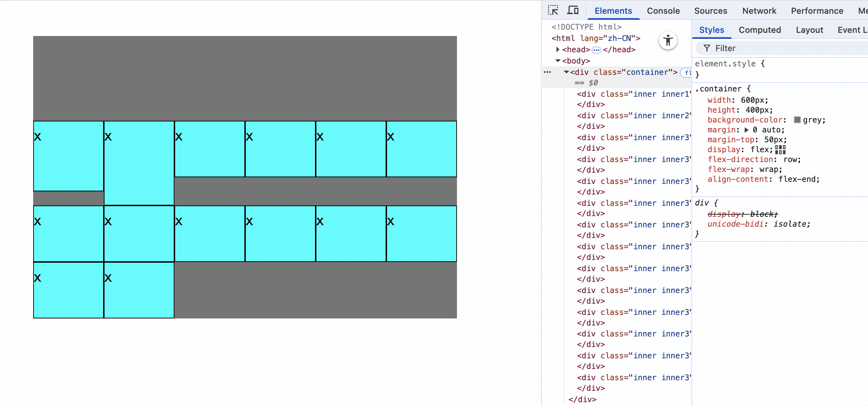Collapse the body element node
The height and width of the screenshot is (406, 868).
coord(558,61)
